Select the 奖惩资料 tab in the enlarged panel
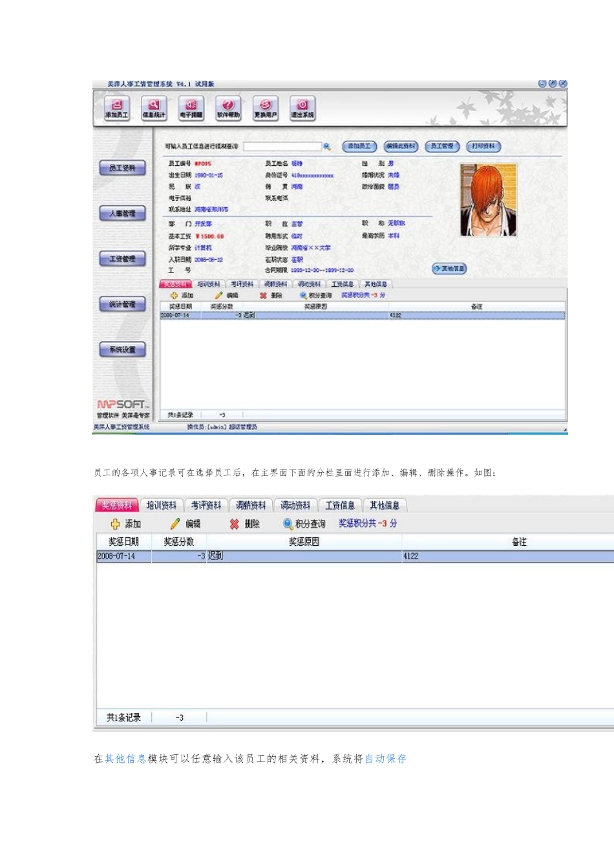614x868 pixels. tap(116, 506)
